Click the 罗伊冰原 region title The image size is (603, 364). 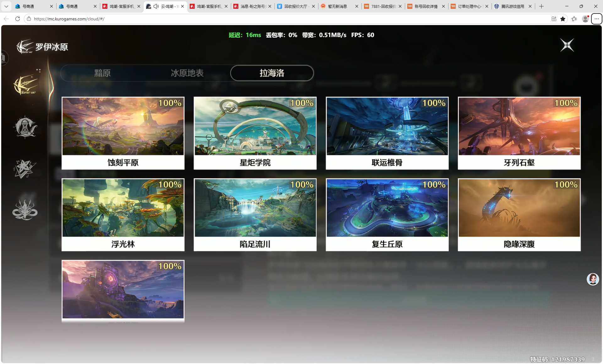click(52, 47)
